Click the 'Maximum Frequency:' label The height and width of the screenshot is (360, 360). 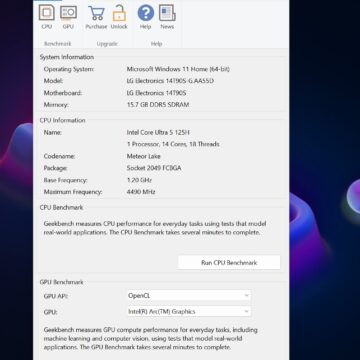coord(73,192)
